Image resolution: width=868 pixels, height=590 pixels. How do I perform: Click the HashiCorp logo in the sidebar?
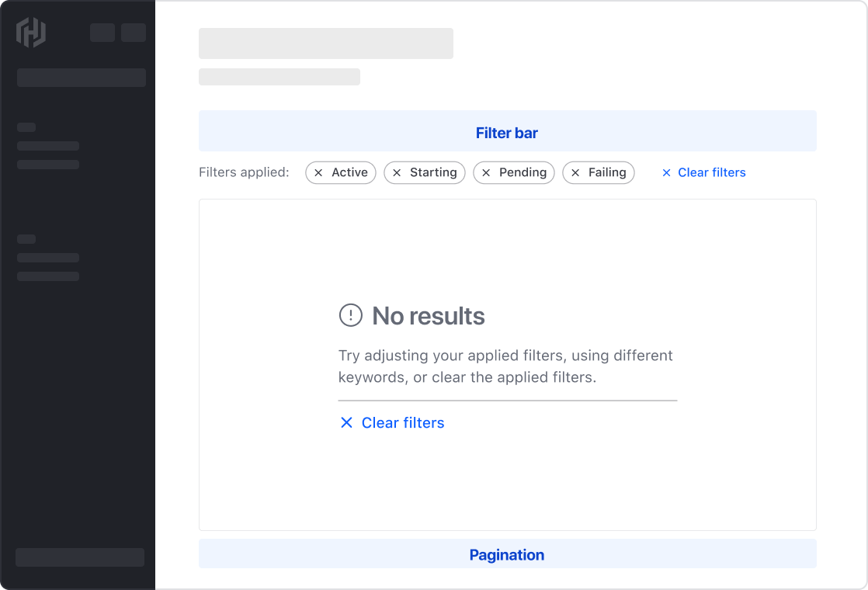(31, 33)
